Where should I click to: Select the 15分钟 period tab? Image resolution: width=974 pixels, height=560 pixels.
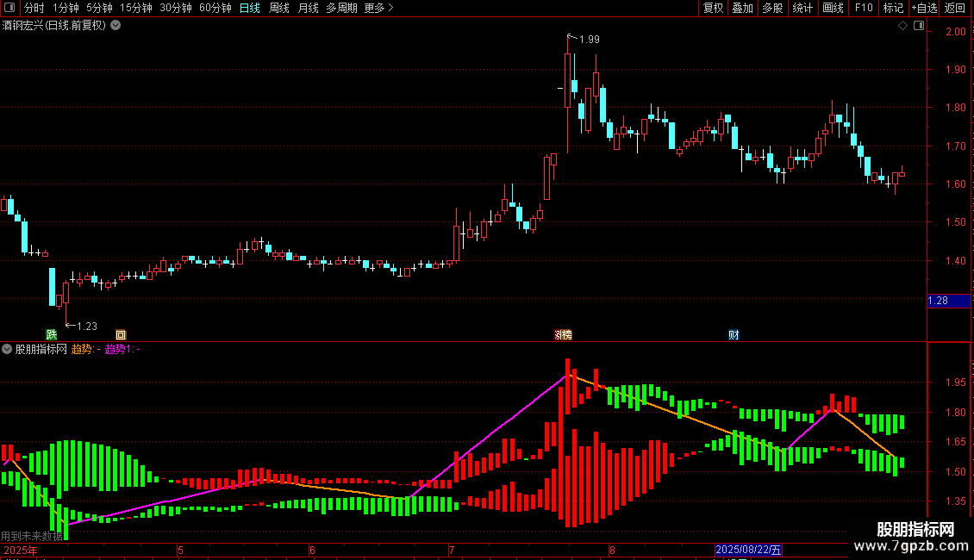(136, 8)
